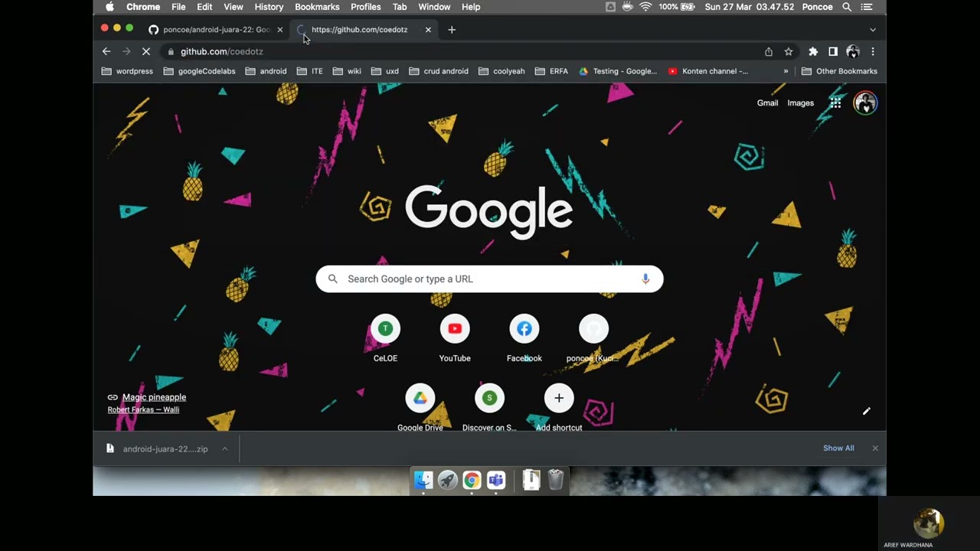Screen dimensions: 980x551
Task: Open the Window menu
Action: 434,7
